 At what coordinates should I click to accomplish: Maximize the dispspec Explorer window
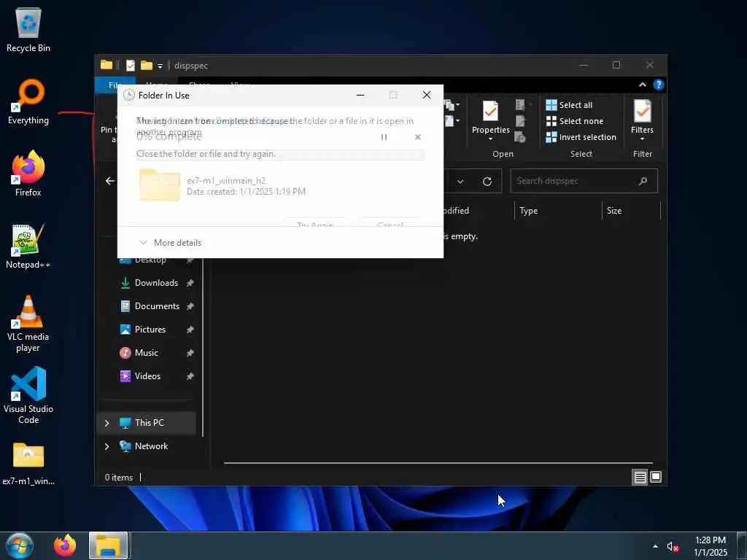click(616, 65)
